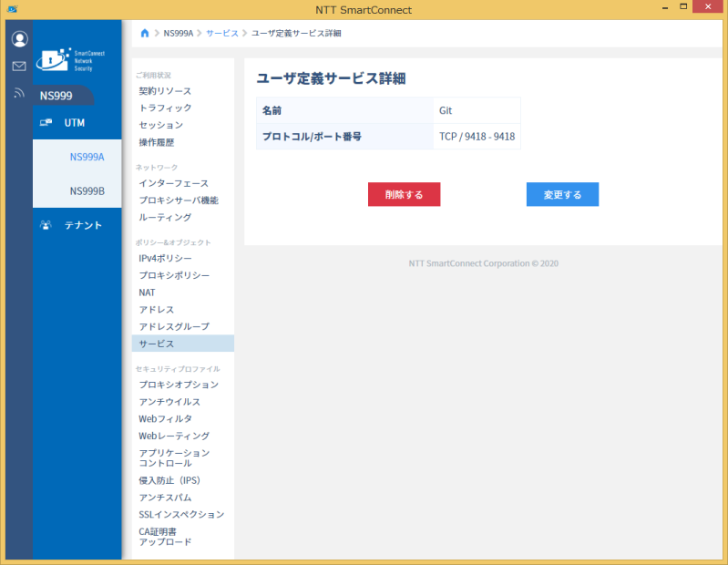Click the Git name value
This screenshot has height=565, width=728.
pyautogui.click(x=446, y=110)
